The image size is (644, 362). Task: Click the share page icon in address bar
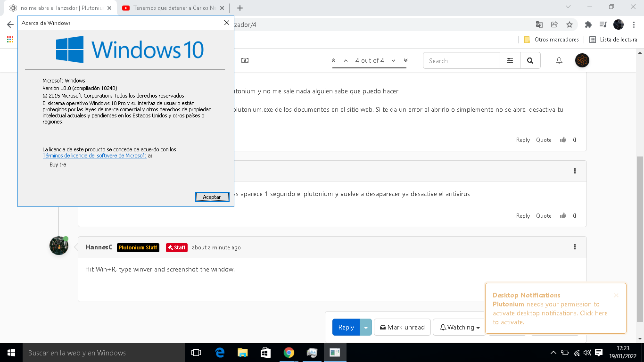point(554,25)
